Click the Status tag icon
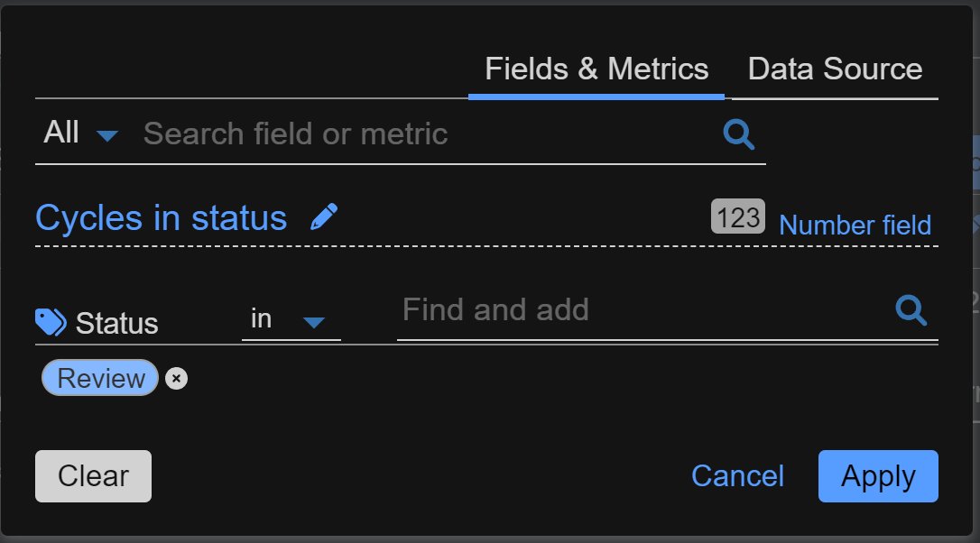 pyautogui.click(x=51, y=321)
